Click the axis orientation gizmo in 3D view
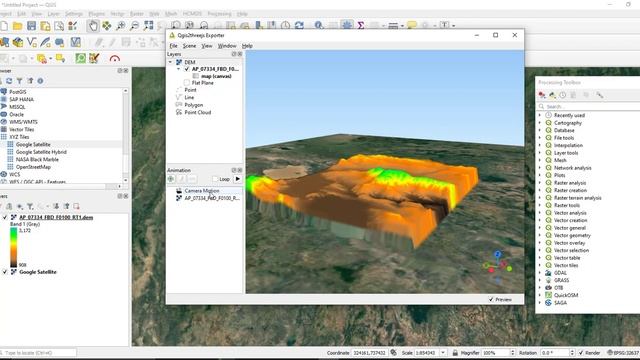 498,266
